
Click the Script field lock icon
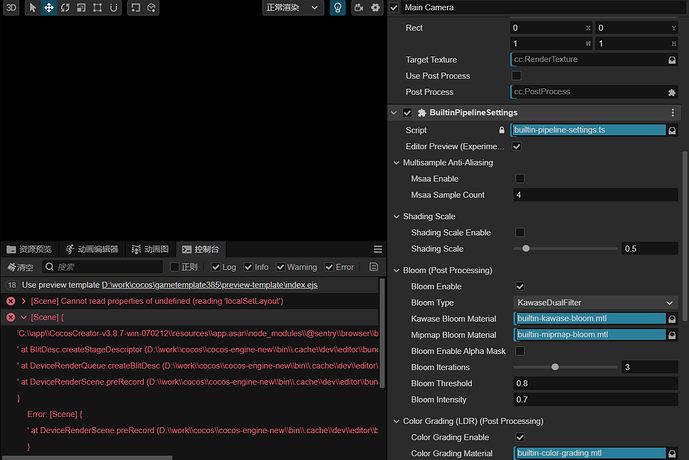pyautogui.click(x=501, y=130)
